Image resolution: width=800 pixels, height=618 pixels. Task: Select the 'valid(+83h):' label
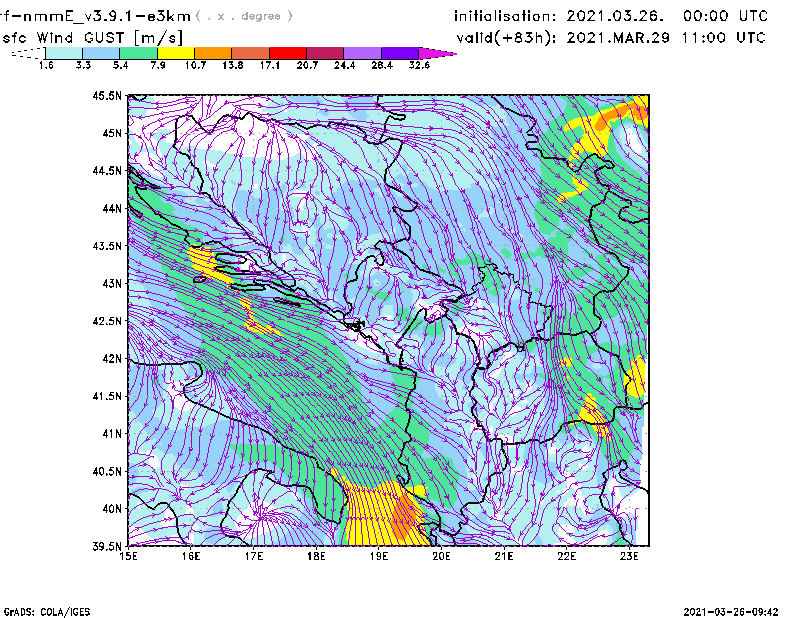[506, 38]
